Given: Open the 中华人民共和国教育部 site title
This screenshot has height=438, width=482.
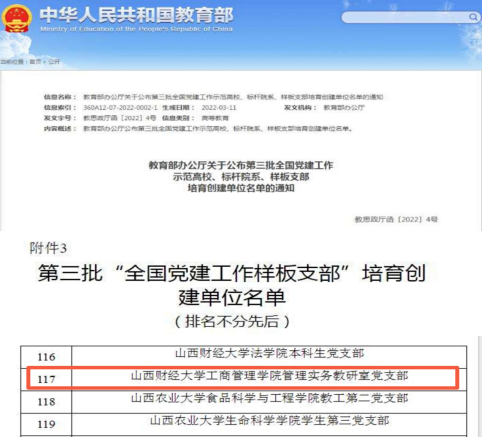Looking at the screenshot, I should click(x=137, y=15).
